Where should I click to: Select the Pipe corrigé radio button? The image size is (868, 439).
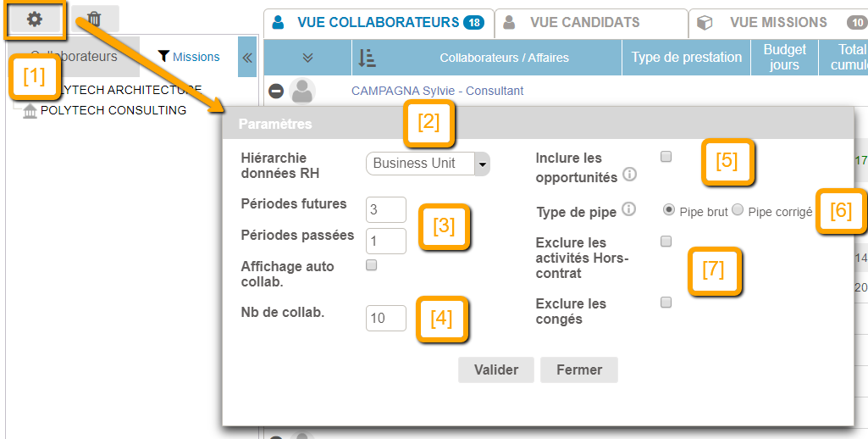(x=738, y=209)
